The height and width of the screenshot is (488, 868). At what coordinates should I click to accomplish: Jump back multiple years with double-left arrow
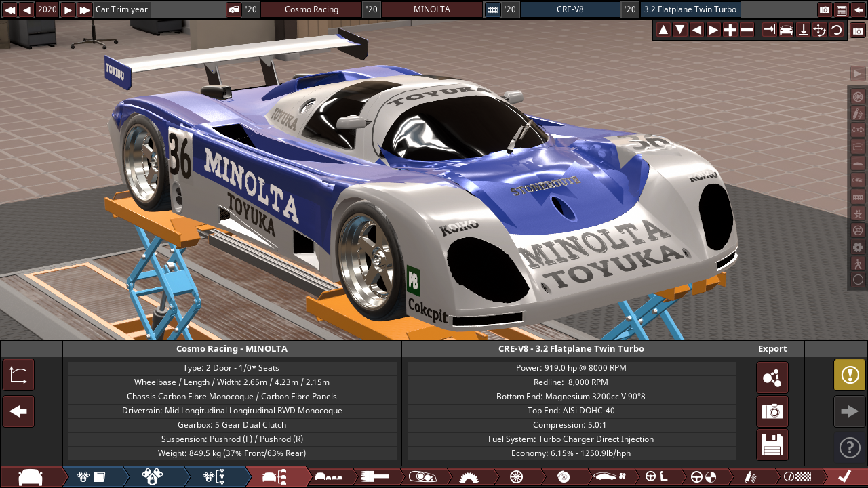9,9
